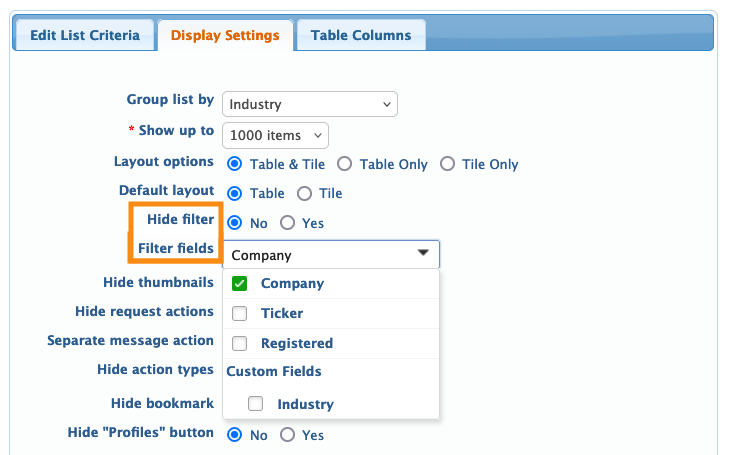
Task: Select Table & Tile layout option
Action: (x=236, y=164)
